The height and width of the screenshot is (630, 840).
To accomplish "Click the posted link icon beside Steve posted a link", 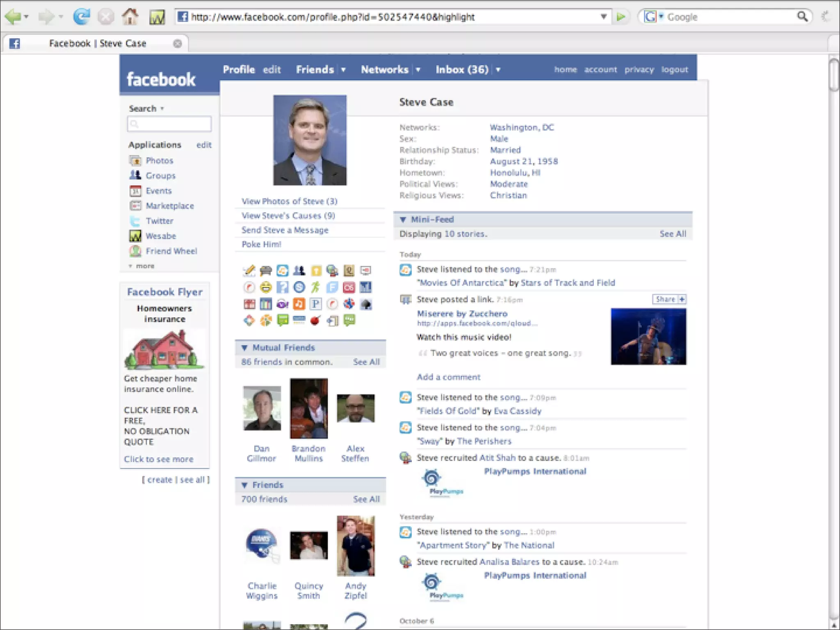I will tap(406, 299).
